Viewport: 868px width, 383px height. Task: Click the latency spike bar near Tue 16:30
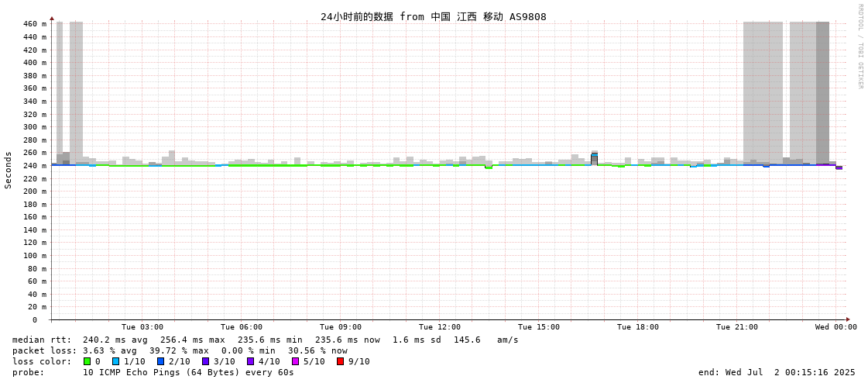pyautogui.click(x=595, y=158)
